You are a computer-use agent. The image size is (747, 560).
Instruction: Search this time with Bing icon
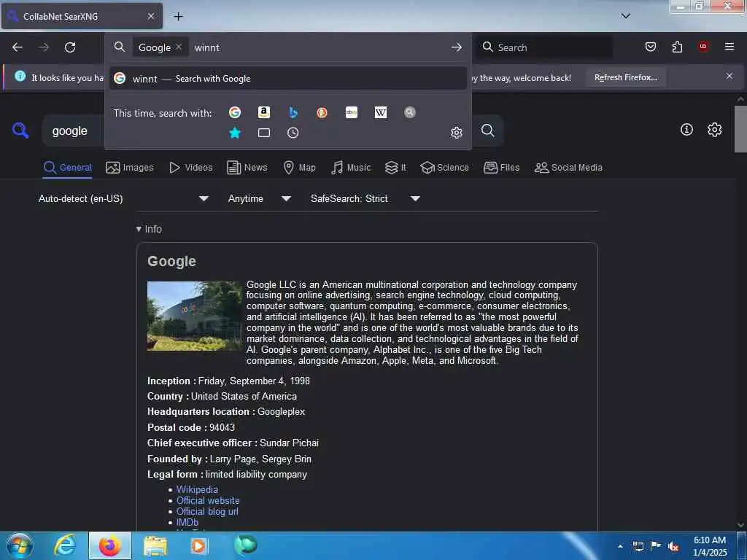pyautogui.click(x=293, y=112)
